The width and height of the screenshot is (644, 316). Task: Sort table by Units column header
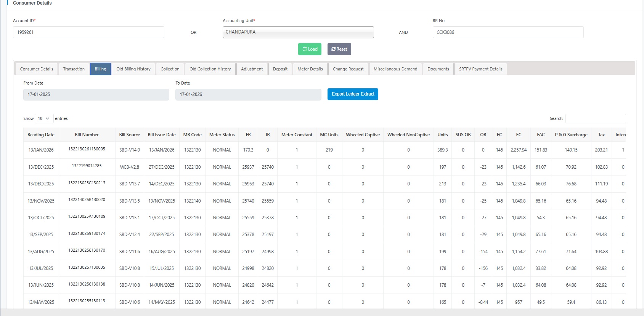(442, 135)
